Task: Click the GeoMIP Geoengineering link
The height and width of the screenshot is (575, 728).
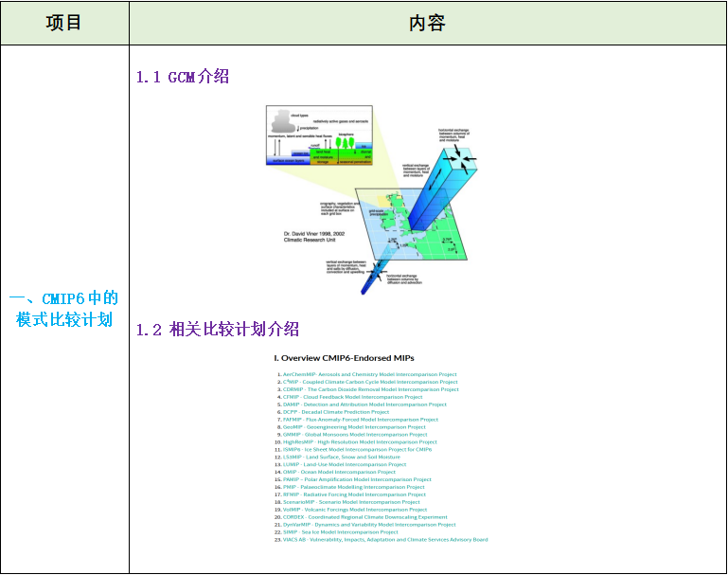Action: click(354, 427)
